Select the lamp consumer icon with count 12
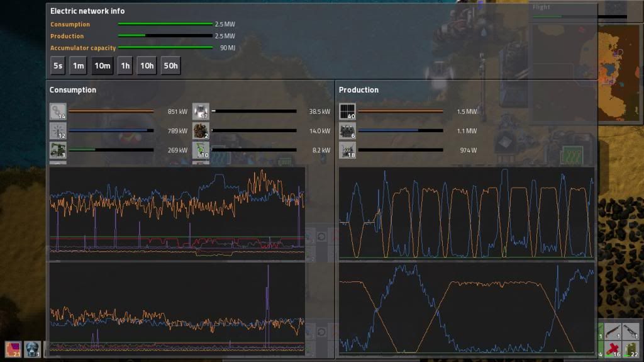The height and width of the screenshot is (362, 644). point(58,131)
